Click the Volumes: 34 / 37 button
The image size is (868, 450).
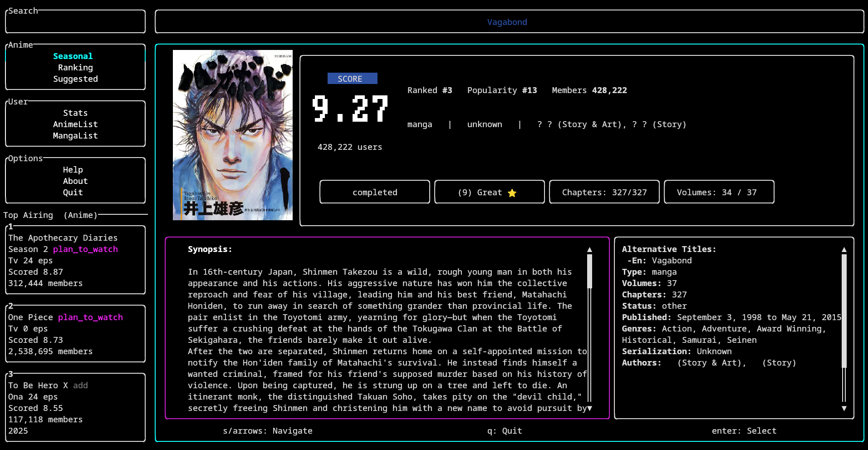point(719,192)
